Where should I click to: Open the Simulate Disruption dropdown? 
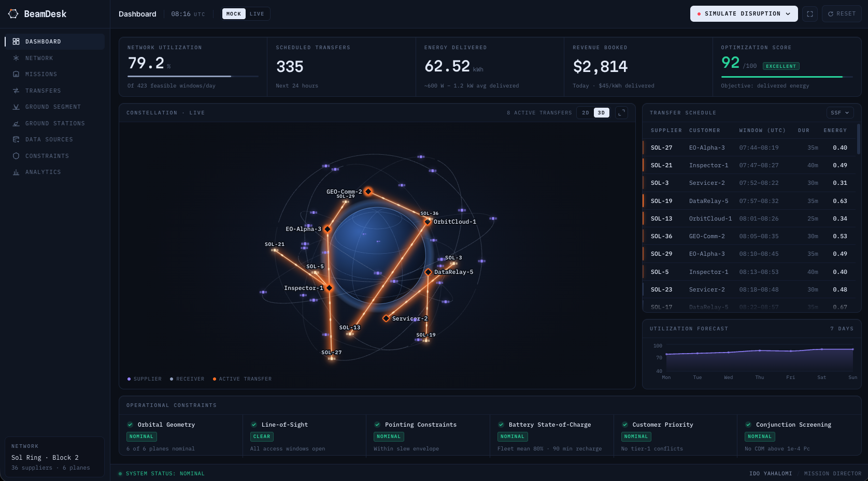point(744,14)
